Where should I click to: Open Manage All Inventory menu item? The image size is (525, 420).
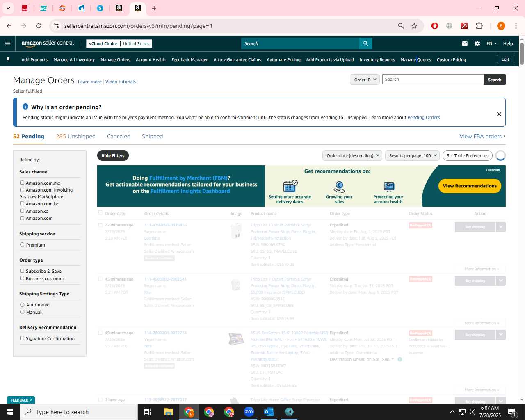coord(74,59)
